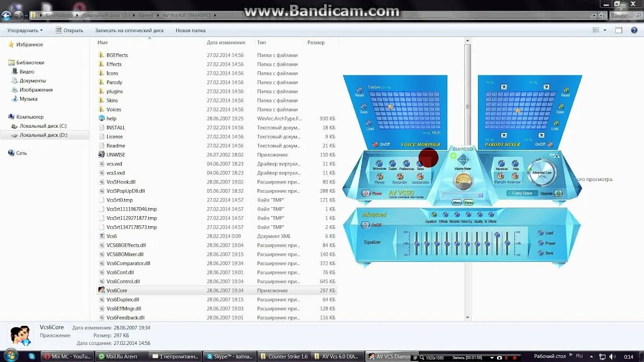
Task: Click the Parody Mixer grid cursor
Action: click(x=518, y=110)
